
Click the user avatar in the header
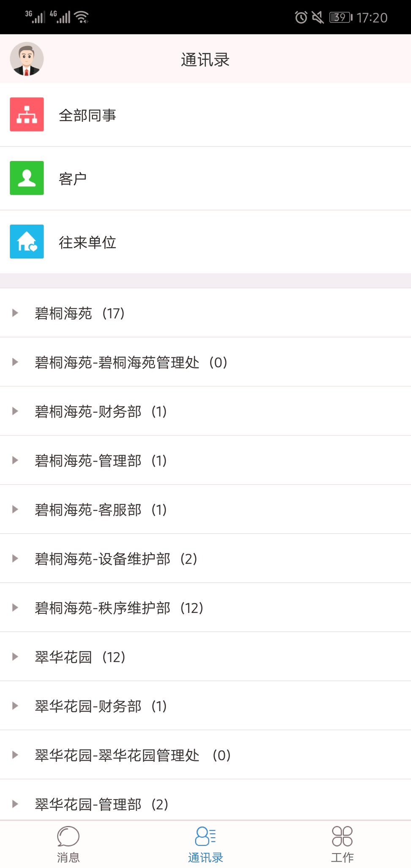[x=26, y=59]
